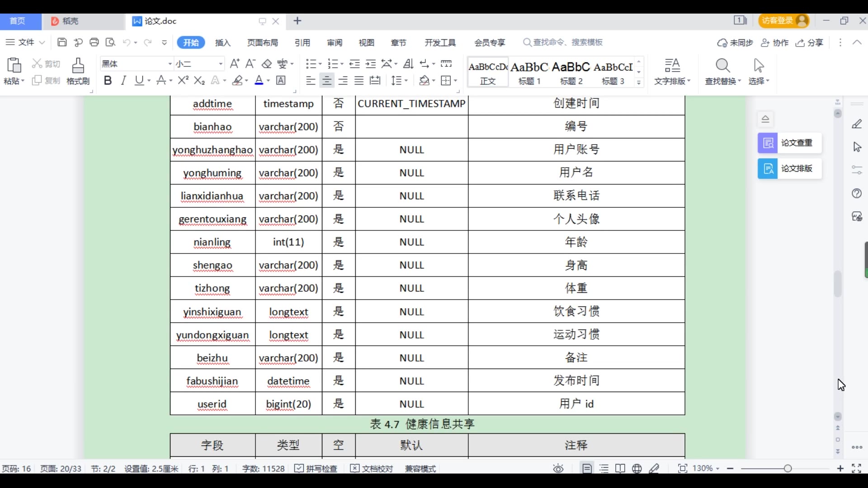Apply center alignment to paragraph
The image size is (868, 488).
point(326,80)
